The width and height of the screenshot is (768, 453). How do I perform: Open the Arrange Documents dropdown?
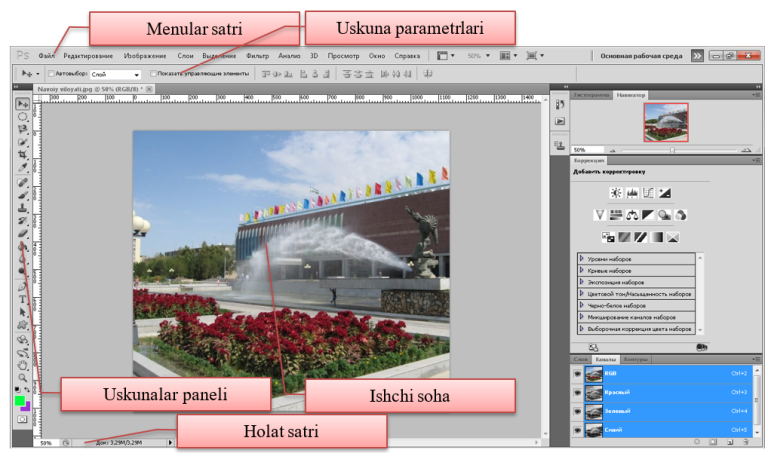[508, 56]
